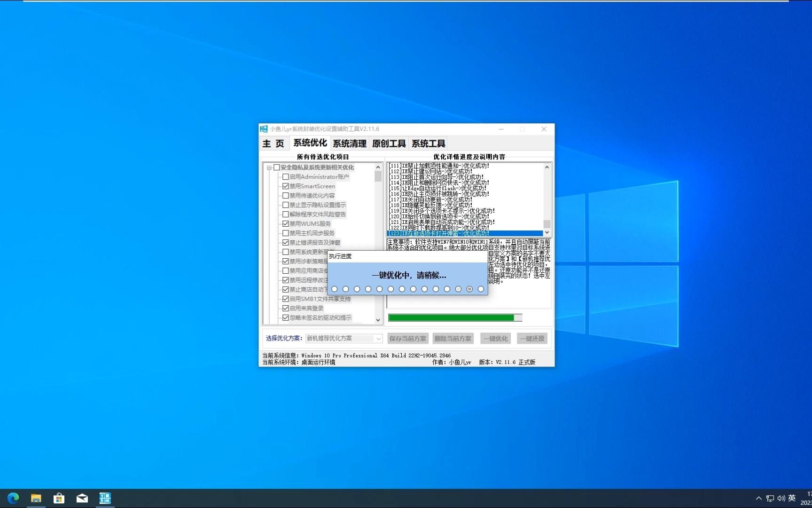
Task: Open the volume control tray icon
Action: tap(781, 498)
